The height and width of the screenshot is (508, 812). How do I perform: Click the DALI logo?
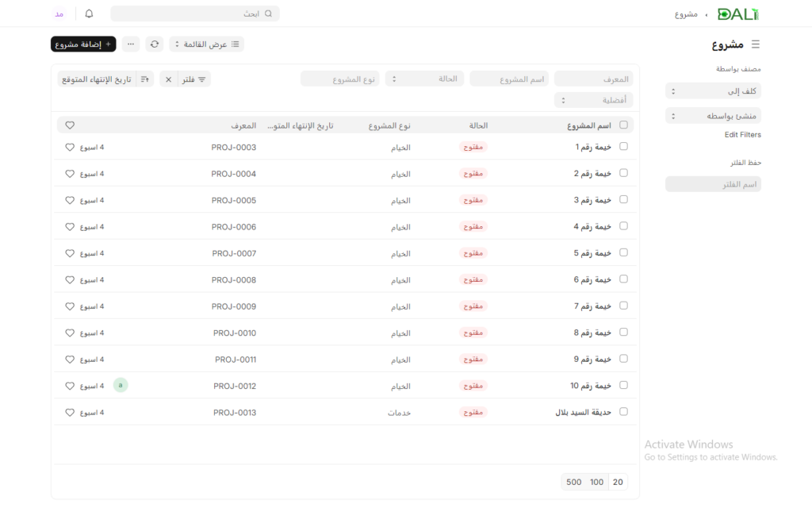737,14
